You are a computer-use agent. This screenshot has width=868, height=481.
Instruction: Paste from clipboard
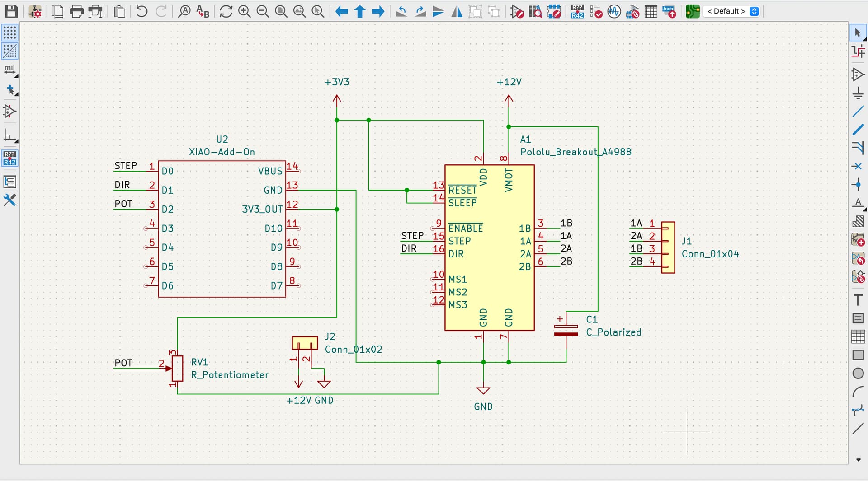tap(119, 11)
